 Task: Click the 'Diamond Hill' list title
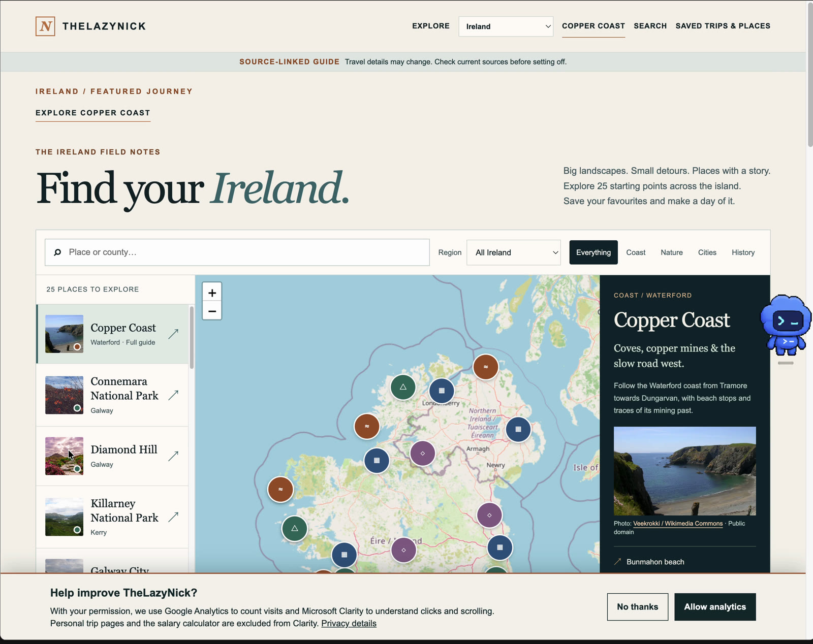124,449
